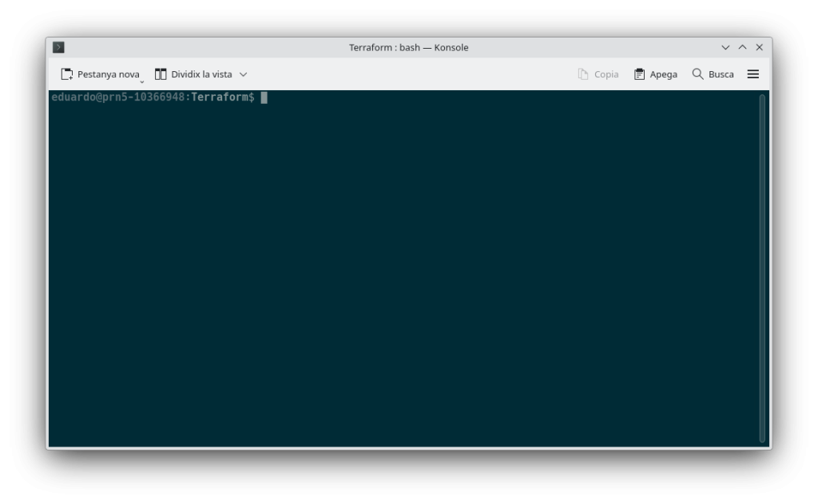Click the terminal's vertical scrollbar
This screenshot has width=818, height=504.
click(x=762, y=268)
